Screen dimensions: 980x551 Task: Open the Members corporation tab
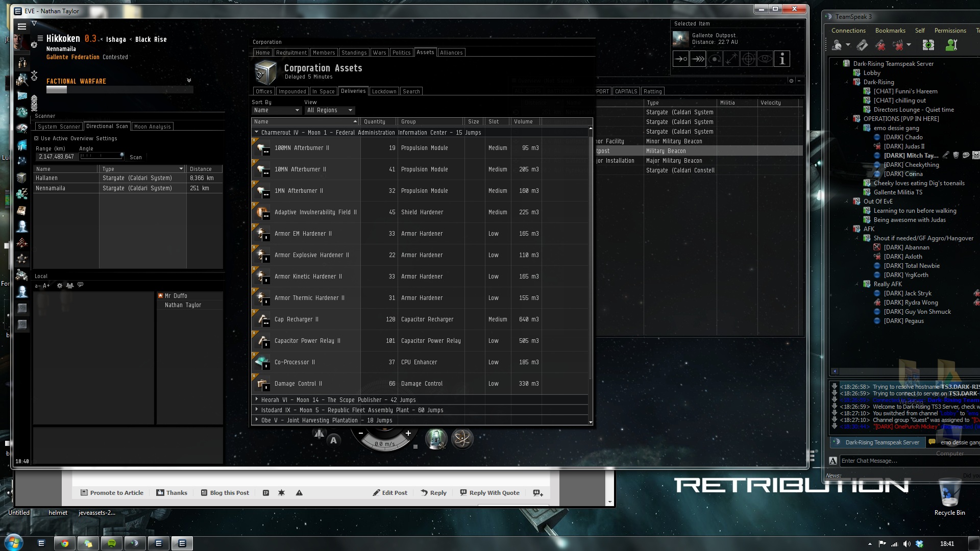324,53
